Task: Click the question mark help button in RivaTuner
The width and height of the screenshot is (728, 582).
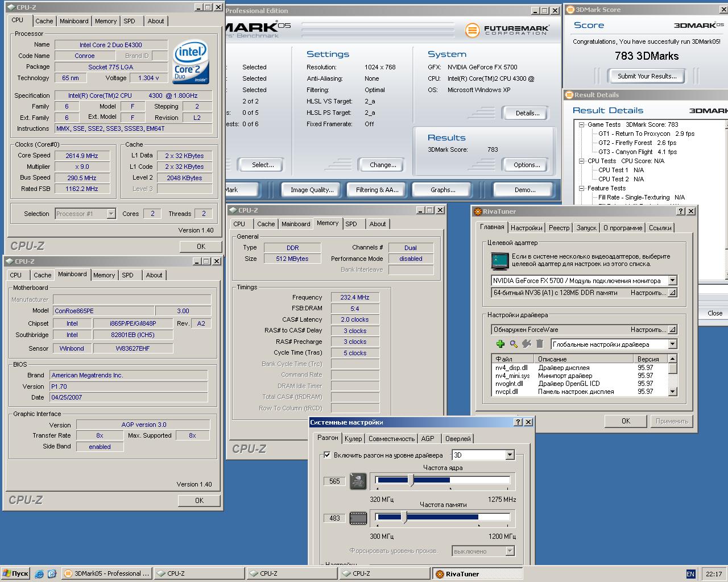Action: [x=681, y=211]
